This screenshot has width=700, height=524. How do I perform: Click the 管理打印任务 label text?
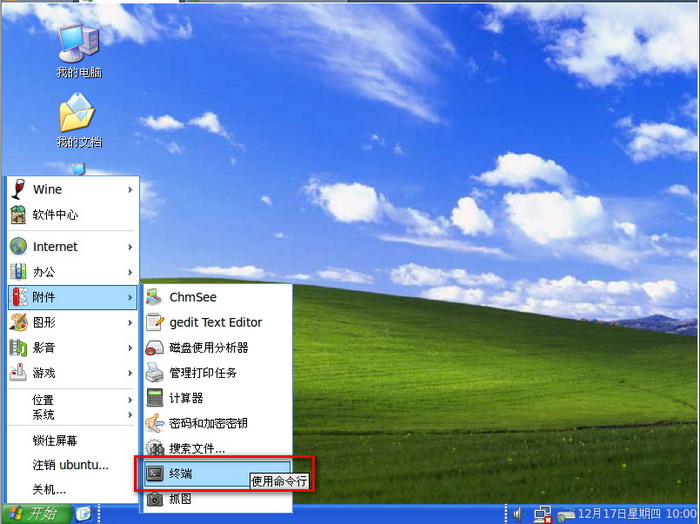[x=203, y=373]
